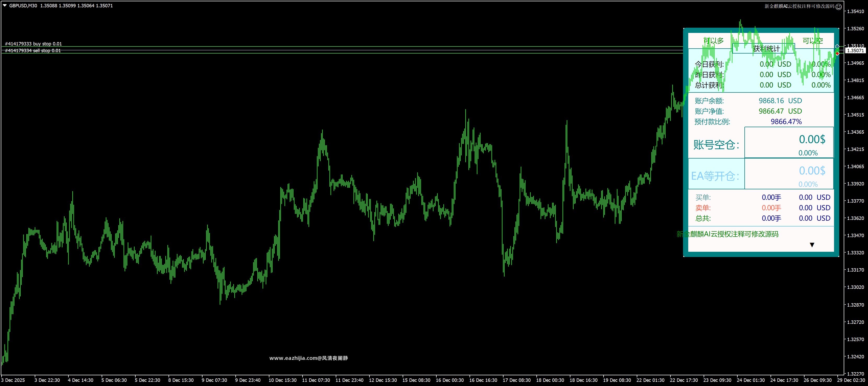
Task: Click the green authorization text inside the panel
Action: (727, 234)
